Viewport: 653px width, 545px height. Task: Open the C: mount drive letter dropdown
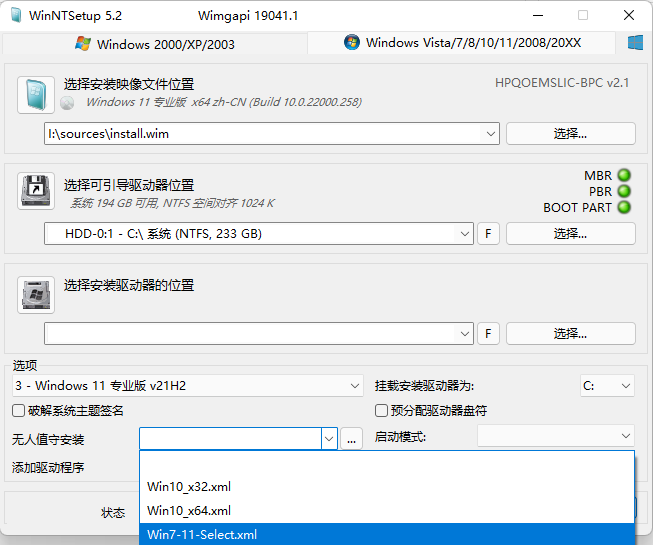coord(607,386)
